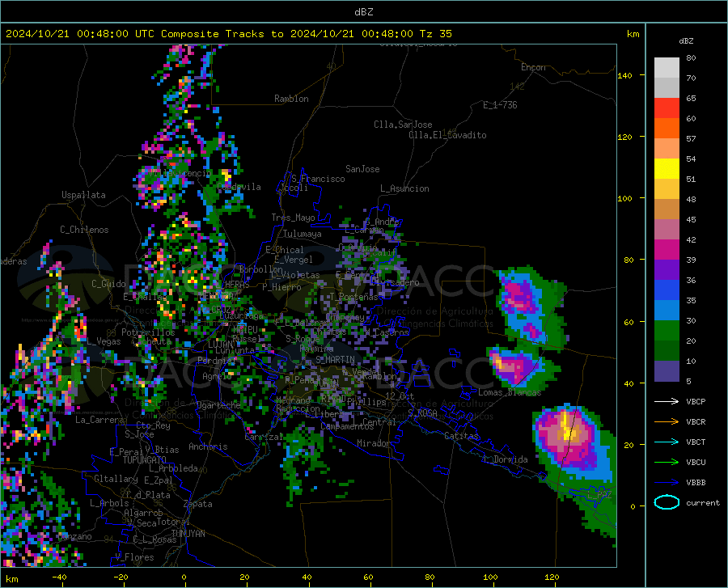Click the 'Encon' map label
The width and height of the screenshot is (728, 588).
coord(533,67)
